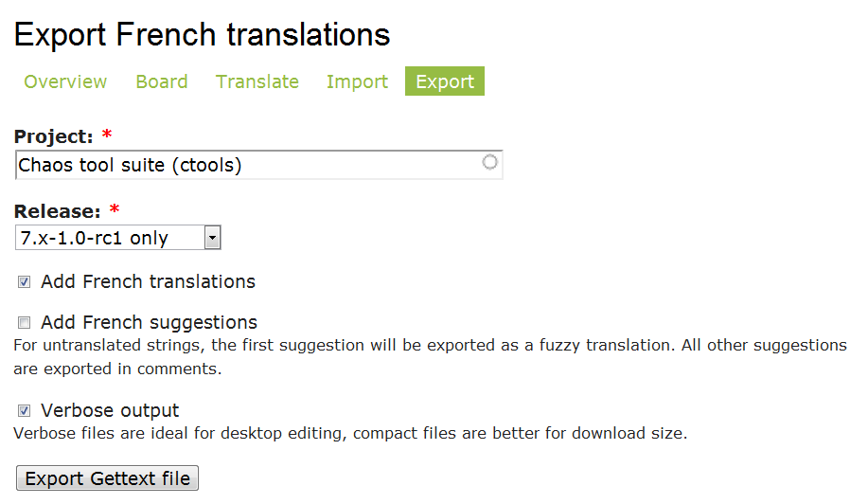Go to the Overview tab
868x504 pixels.
point(65,81)
